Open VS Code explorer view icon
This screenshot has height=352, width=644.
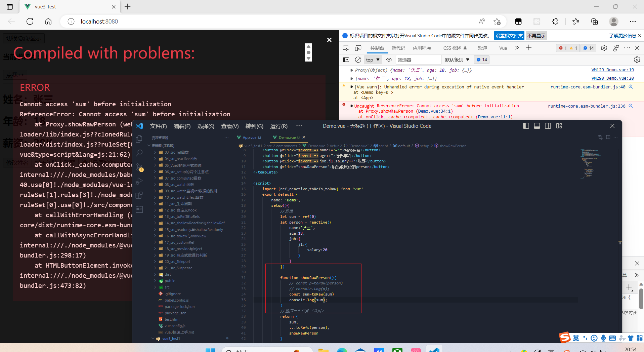[139, 139]
